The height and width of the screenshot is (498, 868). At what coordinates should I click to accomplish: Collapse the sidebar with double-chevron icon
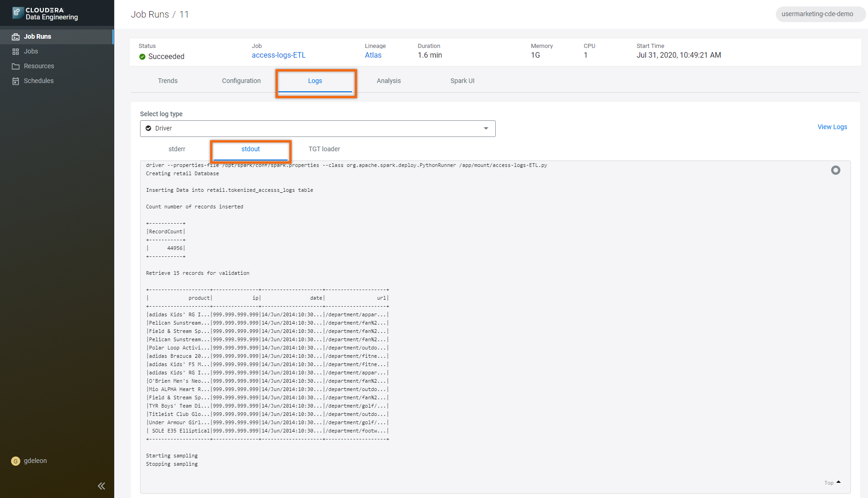point(101,486)
